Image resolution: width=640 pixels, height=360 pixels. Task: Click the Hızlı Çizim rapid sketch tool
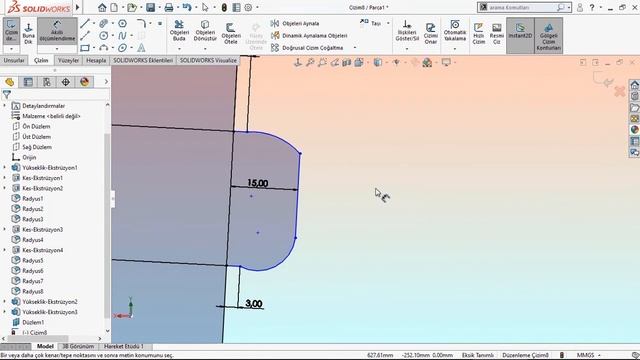pyautogui.click(x=478, y=33)
